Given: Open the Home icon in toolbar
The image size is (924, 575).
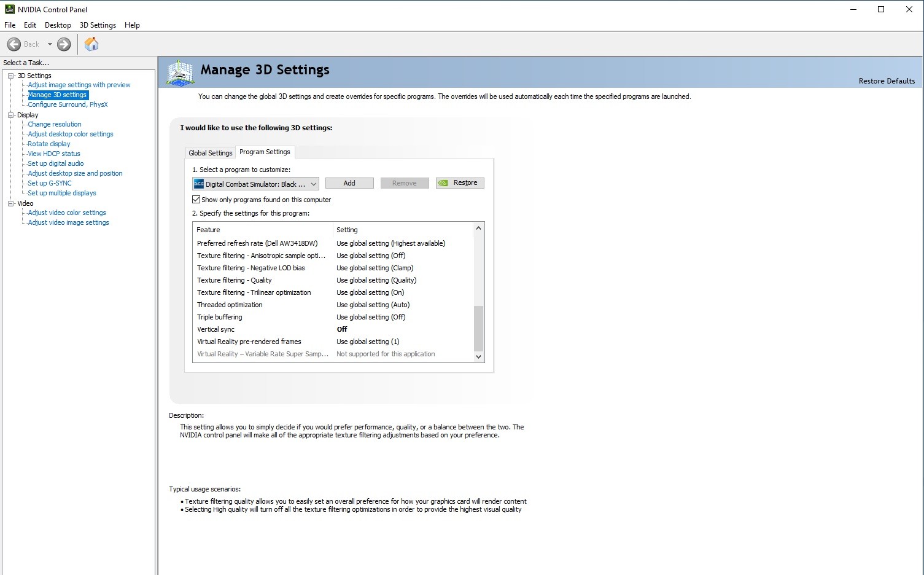Looking at the screenshot, I should tap(91, 44).
